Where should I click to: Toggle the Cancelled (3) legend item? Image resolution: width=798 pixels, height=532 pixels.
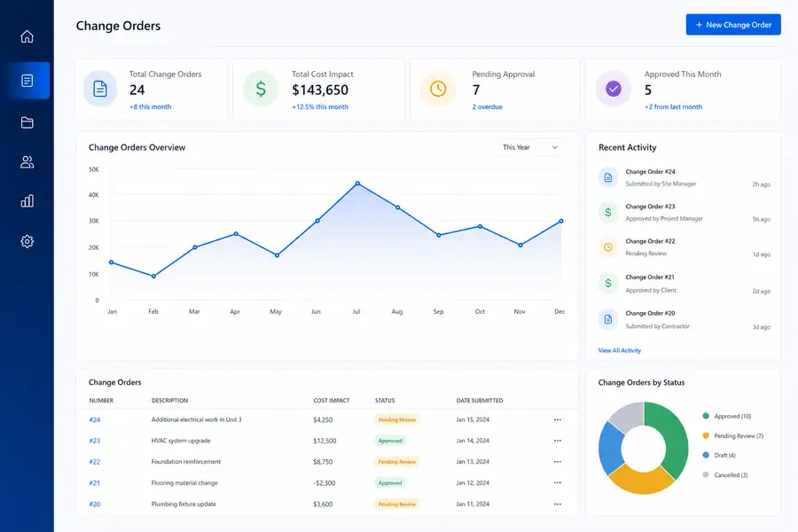[725, 475]
